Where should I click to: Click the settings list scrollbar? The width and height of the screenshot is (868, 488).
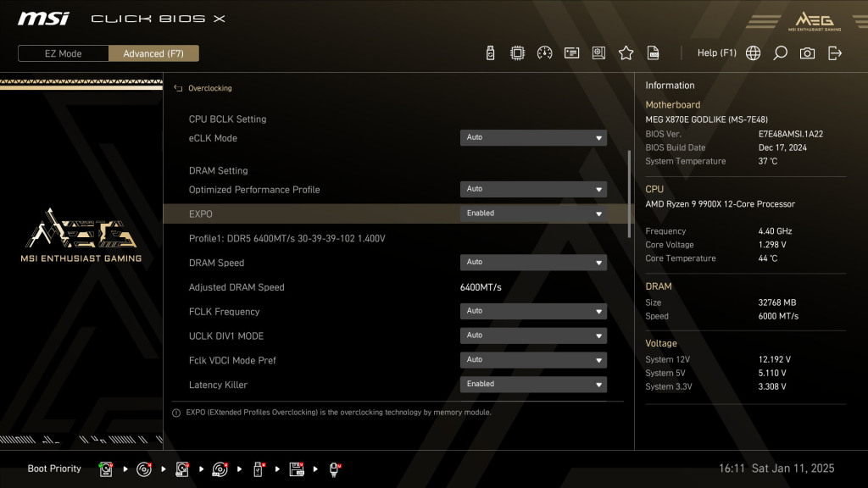coord(629,194)
